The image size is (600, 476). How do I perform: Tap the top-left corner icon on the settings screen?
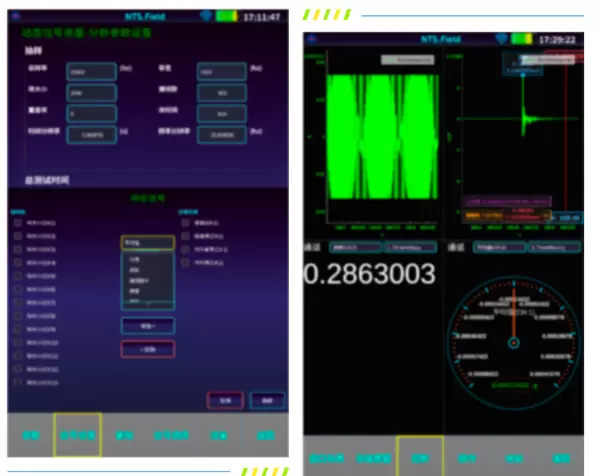click(x=14, y=17)
